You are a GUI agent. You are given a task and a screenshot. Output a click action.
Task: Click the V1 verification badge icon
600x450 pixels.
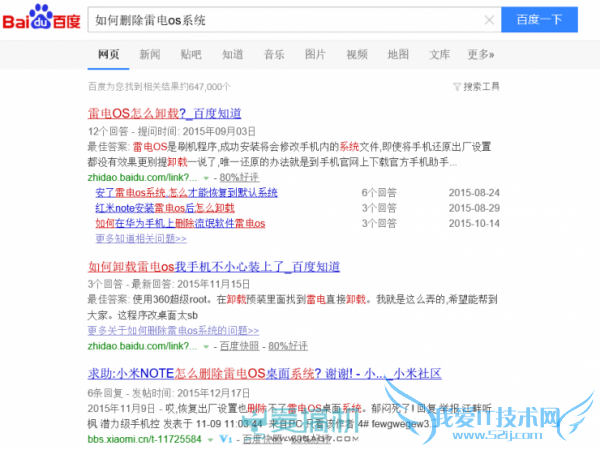[225, 439]
